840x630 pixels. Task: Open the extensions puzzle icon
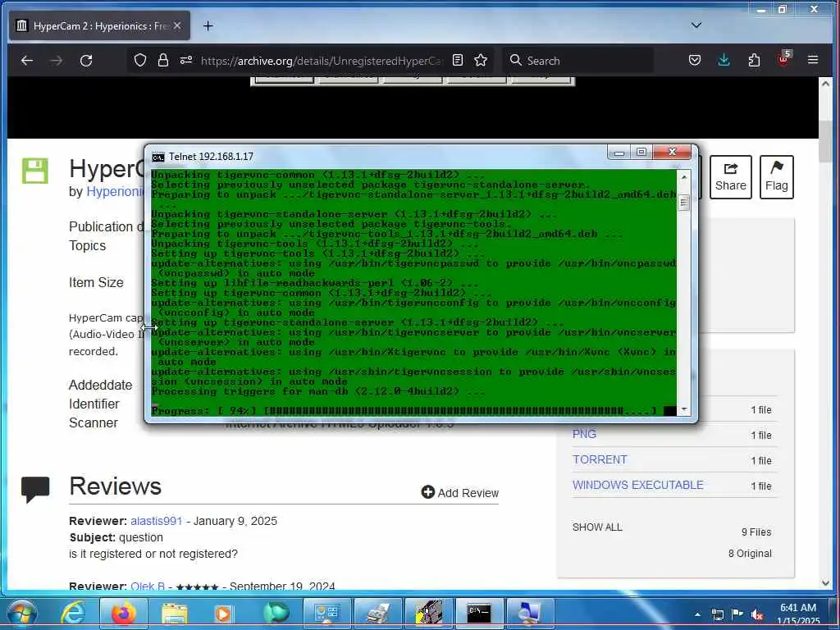pos(754,60)
